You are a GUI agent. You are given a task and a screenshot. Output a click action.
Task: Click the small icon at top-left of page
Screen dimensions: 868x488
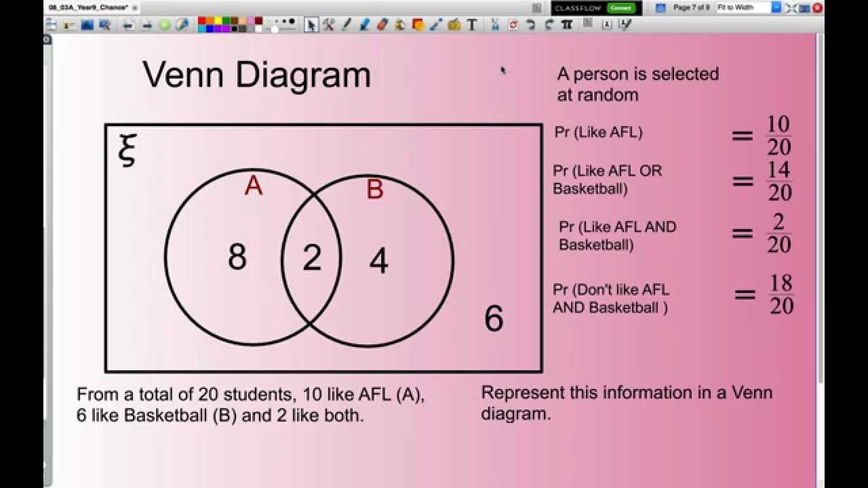click(x=47, y=39)
